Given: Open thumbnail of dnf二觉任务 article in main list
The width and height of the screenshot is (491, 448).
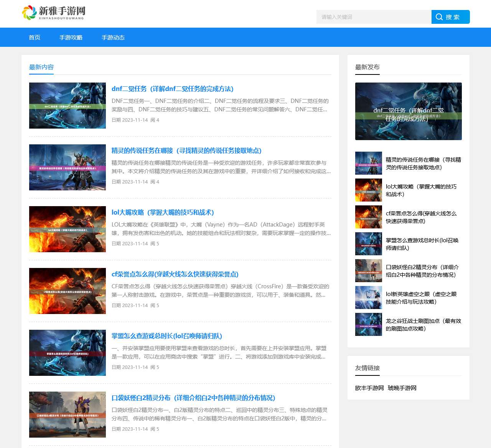Looking at the screenshot, I should [68, 106].
